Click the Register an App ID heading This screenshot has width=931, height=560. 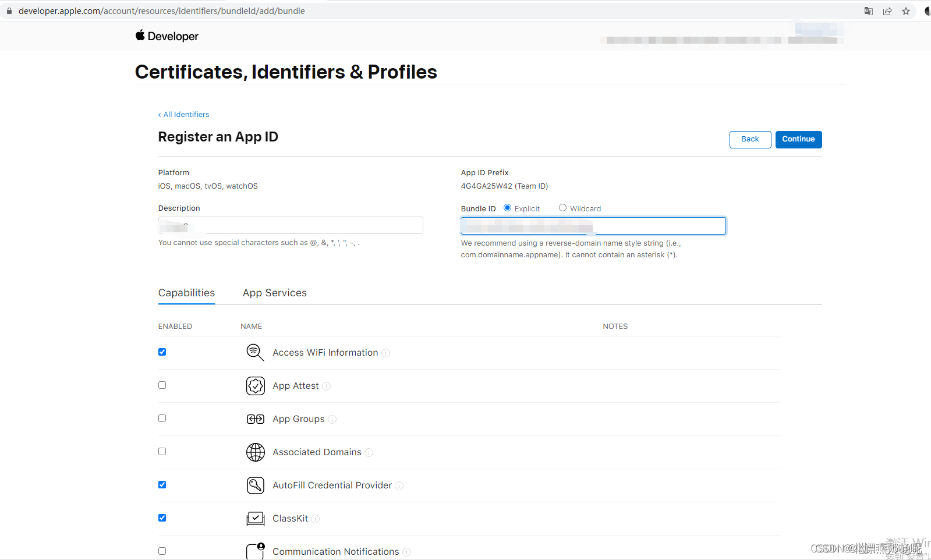tap(218, 137)
